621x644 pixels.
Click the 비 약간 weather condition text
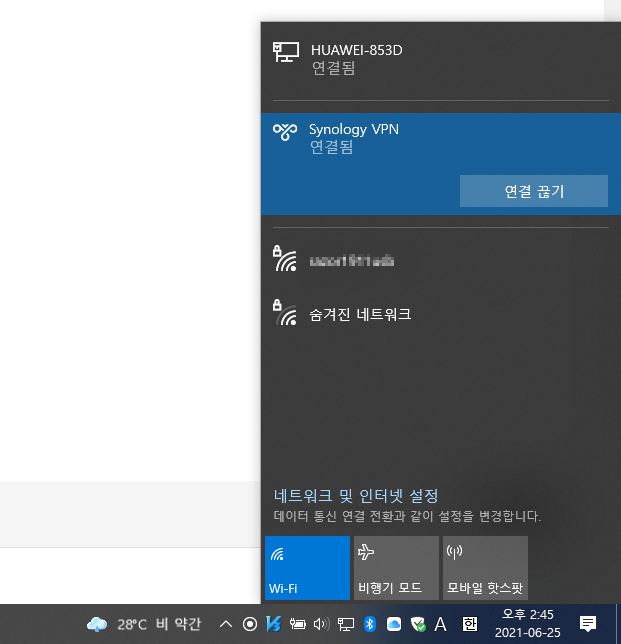[178, 624]
